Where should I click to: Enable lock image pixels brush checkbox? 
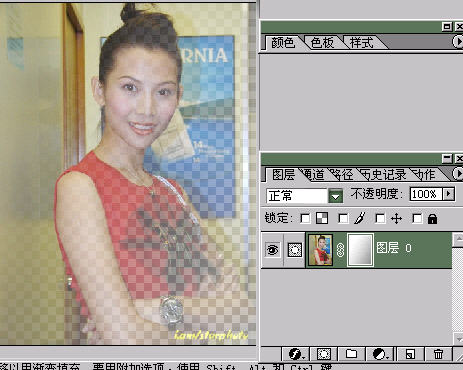[x=343, y=219]
